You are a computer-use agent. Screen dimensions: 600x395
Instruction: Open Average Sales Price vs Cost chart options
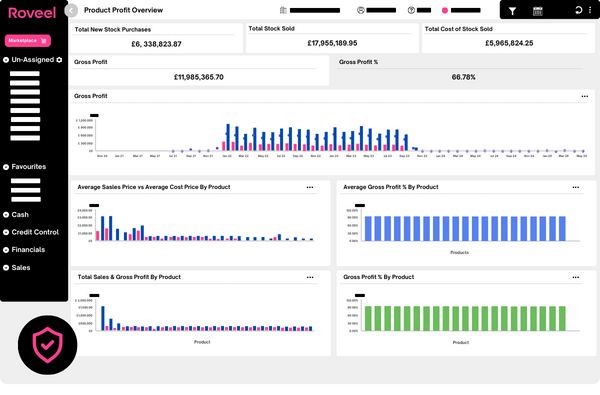(x=310, y=188)
